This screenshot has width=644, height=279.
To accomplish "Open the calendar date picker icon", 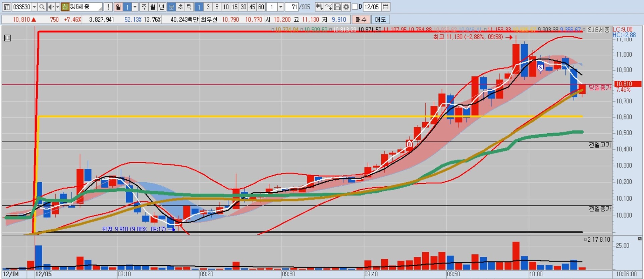I will 386,7.
